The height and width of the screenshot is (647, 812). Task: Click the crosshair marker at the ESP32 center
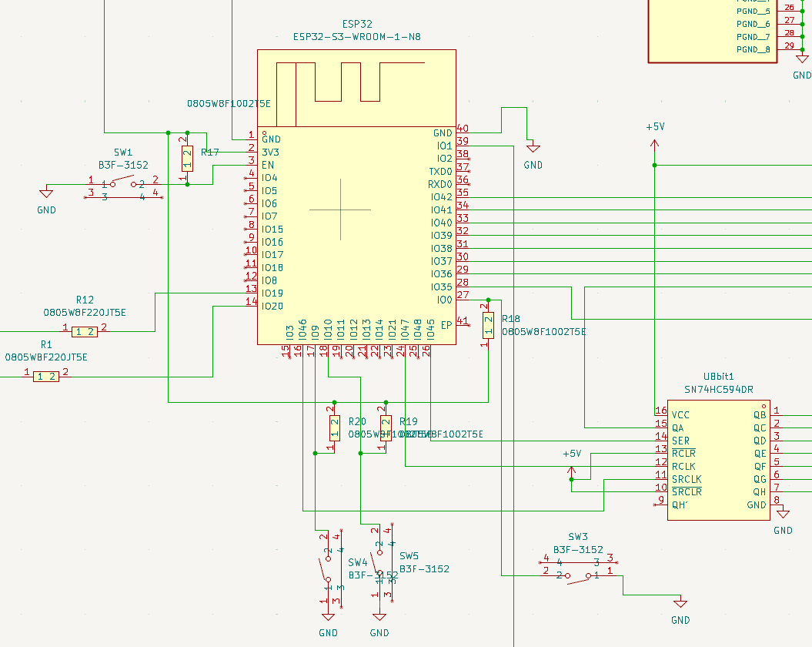coord(340,210)
